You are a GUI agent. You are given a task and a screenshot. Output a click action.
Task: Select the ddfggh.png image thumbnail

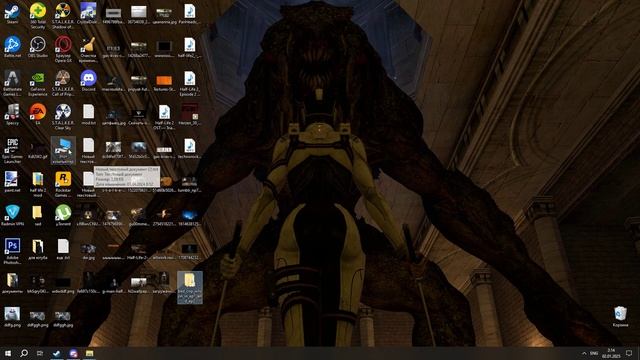(x=38, y=317)
